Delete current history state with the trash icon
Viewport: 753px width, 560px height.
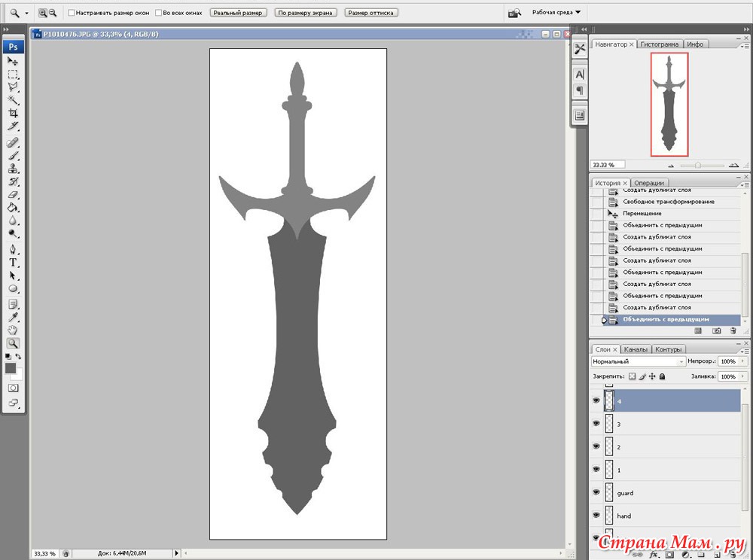733,330
